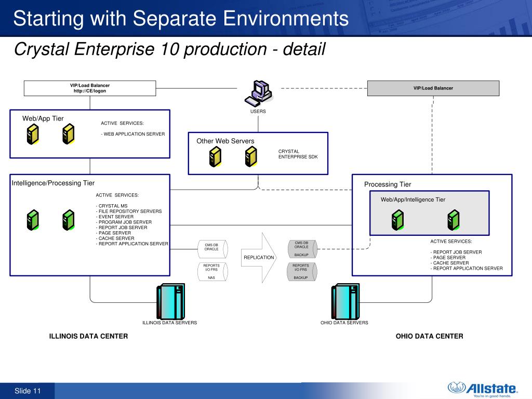Viewport: 532px width, 399px height.
Task: Select the Ohio Data Servers icon
Action: coord(345,301)
